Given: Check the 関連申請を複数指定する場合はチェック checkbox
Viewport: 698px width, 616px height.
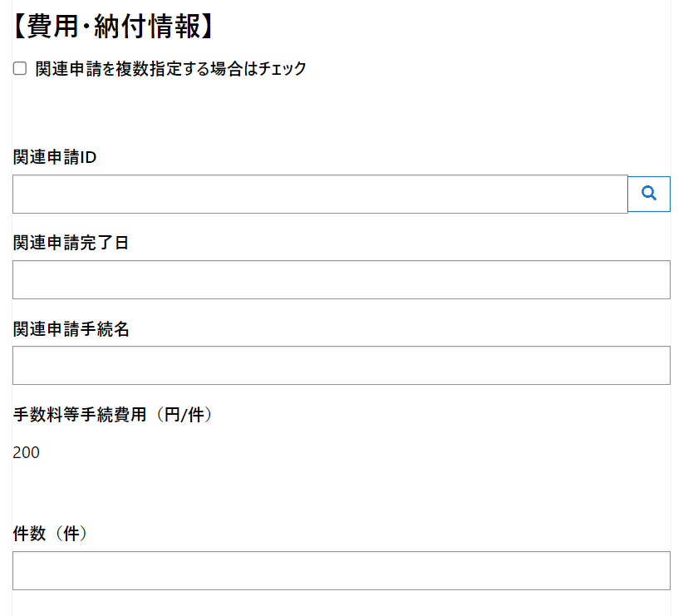Looking at the screenshot, I should (20, 69).
